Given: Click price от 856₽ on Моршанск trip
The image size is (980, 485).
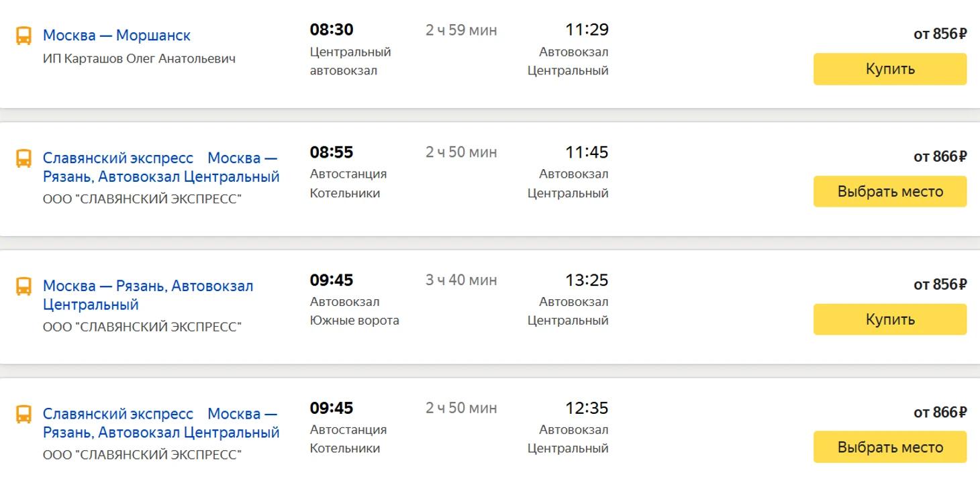Looking at the screenshot, I should [940, 34].
